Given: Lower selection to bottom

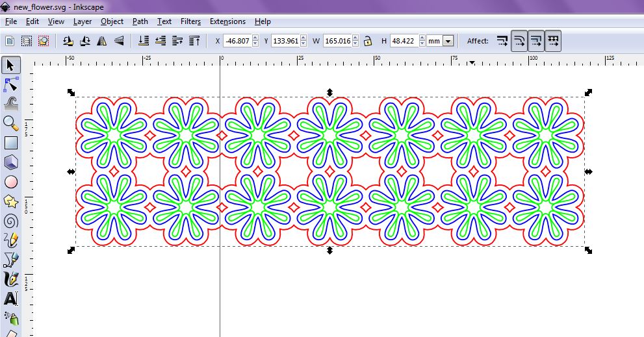Looking at the screenshot, I should point(144,41).
